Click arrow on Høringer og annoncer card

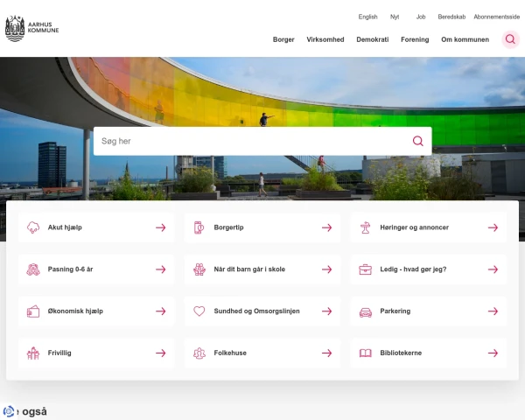tap(493, 227)
